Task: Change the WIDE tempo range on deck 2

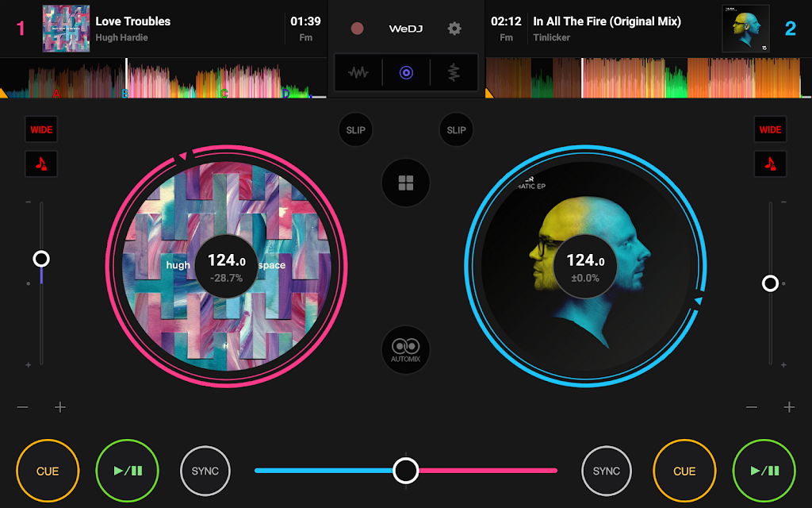Action: click(770, 129)
